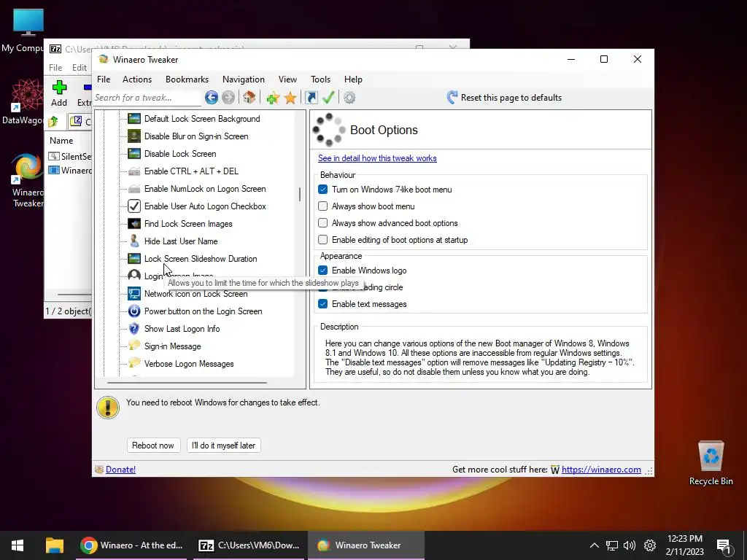747x560 pixels.
Task: Click Power button on Login Screen icon
Action: pyautogui.click(x=134, y=311)
